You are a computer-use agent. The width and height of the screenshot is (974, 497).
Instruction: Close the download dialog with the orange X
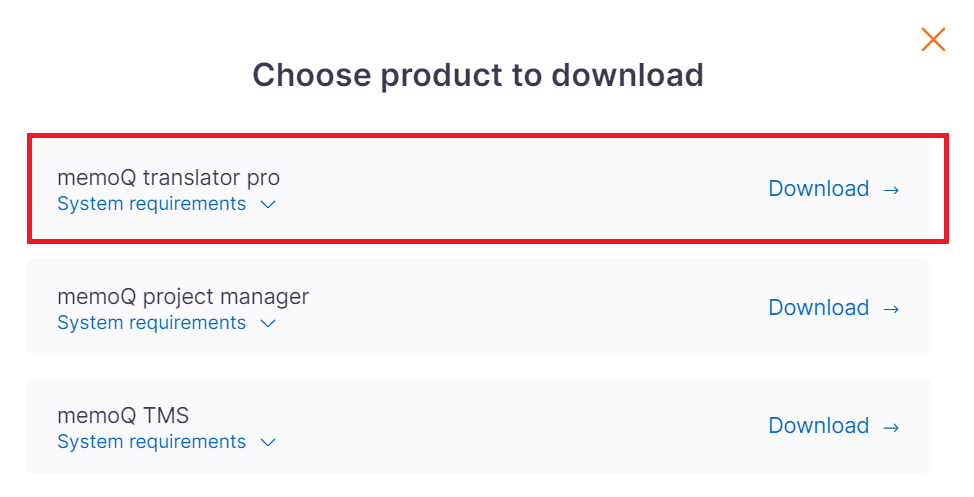pos(933,39)
